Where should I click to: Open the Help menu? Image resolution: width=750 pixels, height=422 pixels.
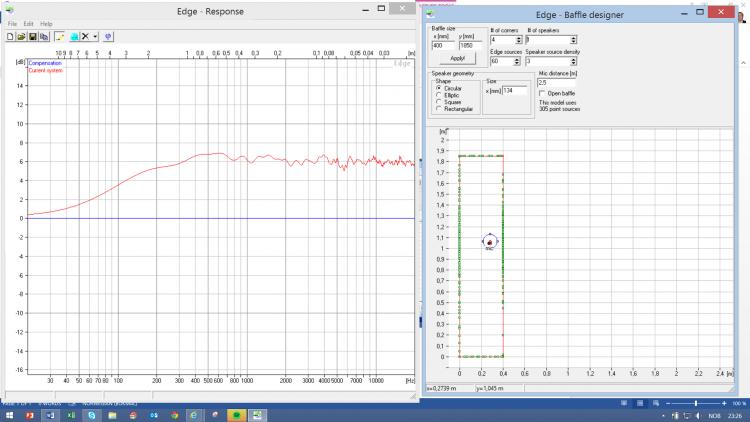coord(46,23)
